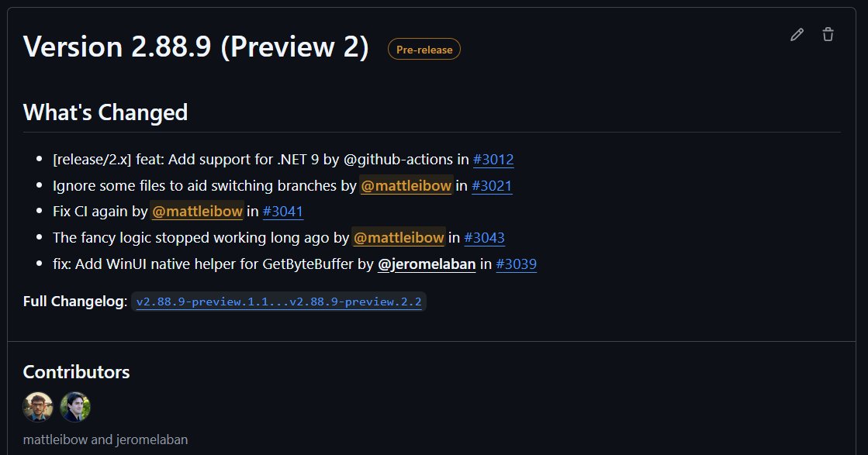
Task: Click @mattleibow in the branch-switching bullet
Action: point(406,185)
